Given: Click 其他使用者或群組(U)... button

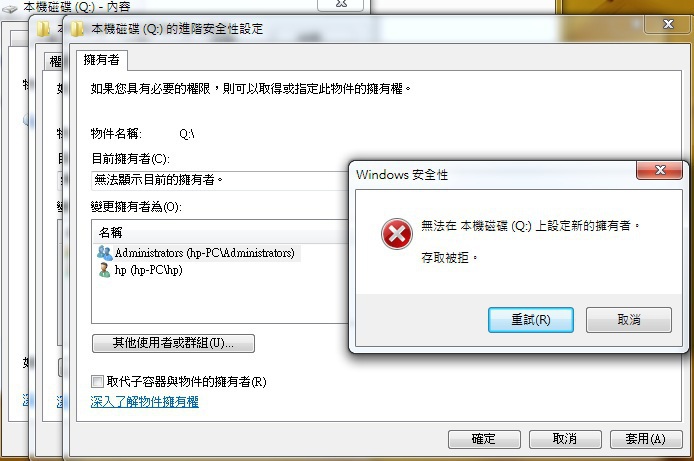Looking at the screenshot, I should pyautogui.click(x=173, y=343).
